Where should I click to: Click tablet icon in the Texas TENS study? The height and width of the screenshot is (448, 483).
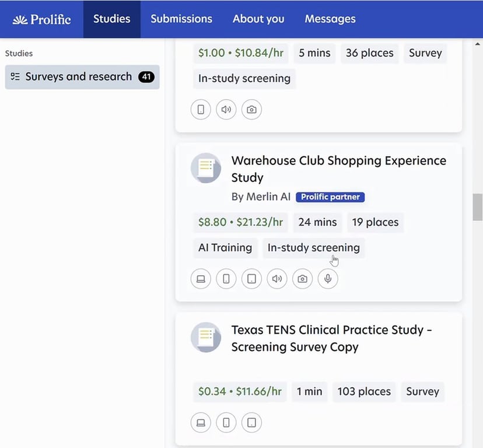coord(251,423)
